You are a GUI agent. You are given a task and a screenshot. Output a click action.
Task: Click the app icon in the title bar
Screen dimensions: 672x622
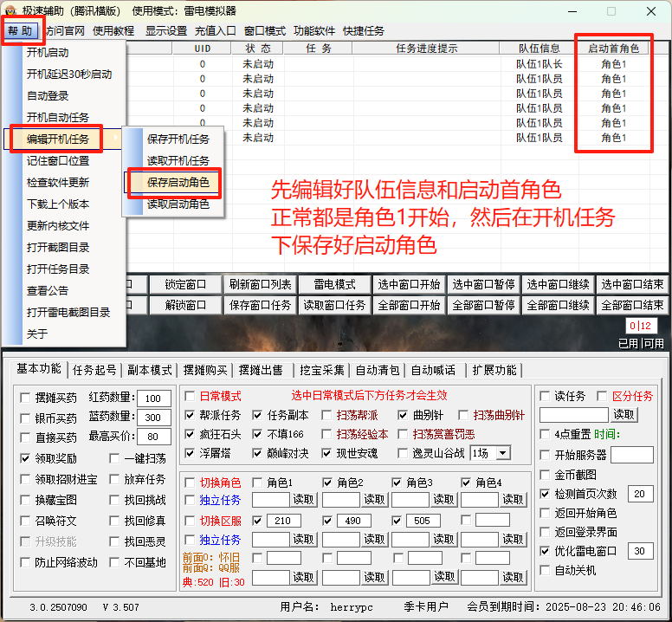point(10,10)
